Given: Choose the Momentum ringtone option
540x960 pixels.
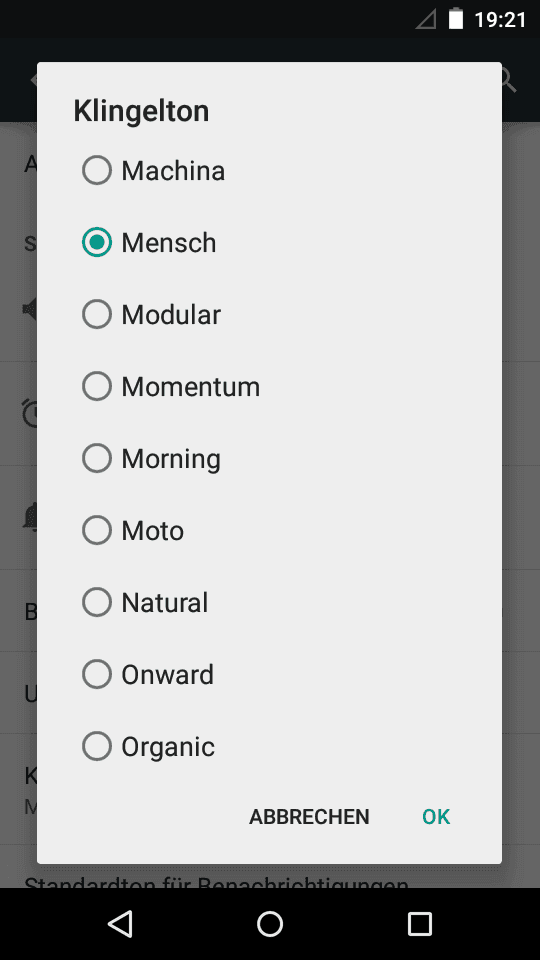Looking at the screenshot, I should click(269, 386).
